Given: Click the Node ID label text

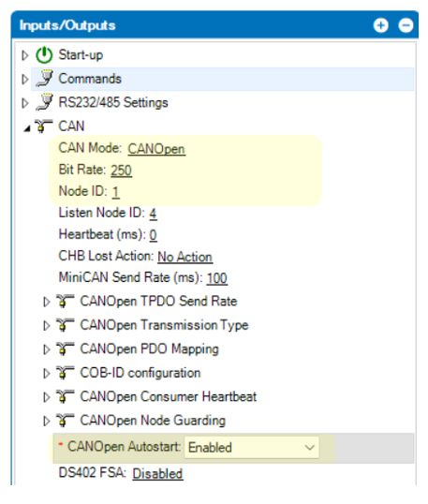Looking at the screenshot, I should point(83,191).
